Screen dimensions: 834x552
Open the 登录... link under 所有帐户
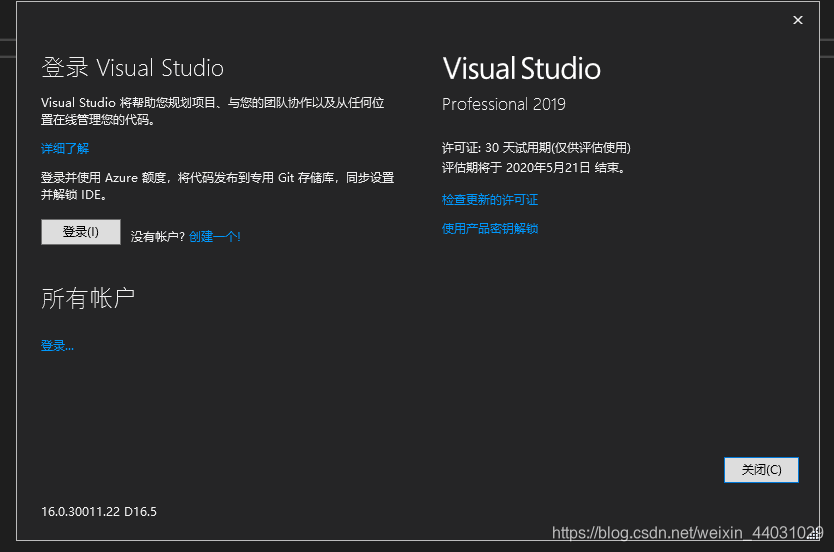pos(57,346)
